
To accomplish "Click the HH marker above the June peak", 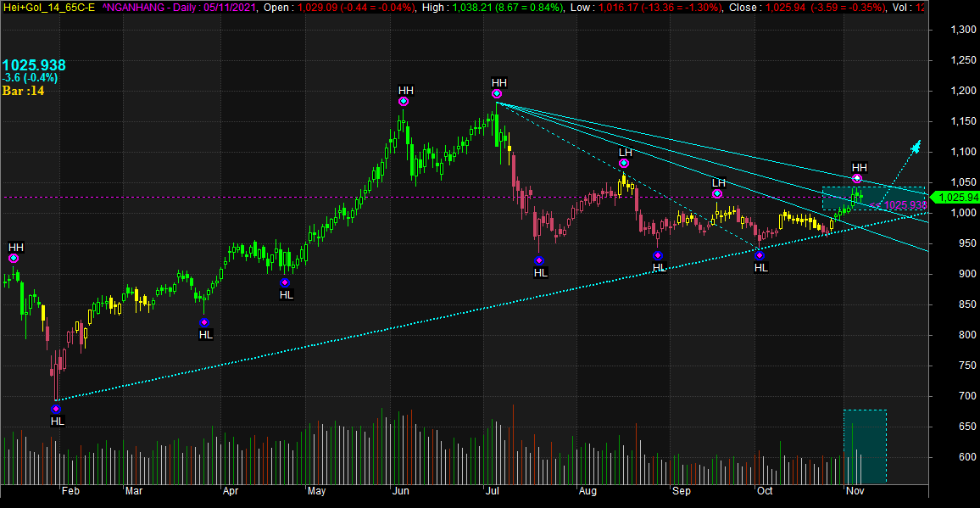I will coord(404,101).
